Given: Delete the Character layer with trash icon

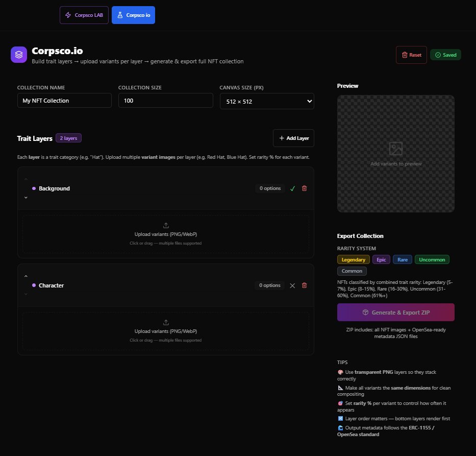Looking at the screenshot, I should (304, 285).
